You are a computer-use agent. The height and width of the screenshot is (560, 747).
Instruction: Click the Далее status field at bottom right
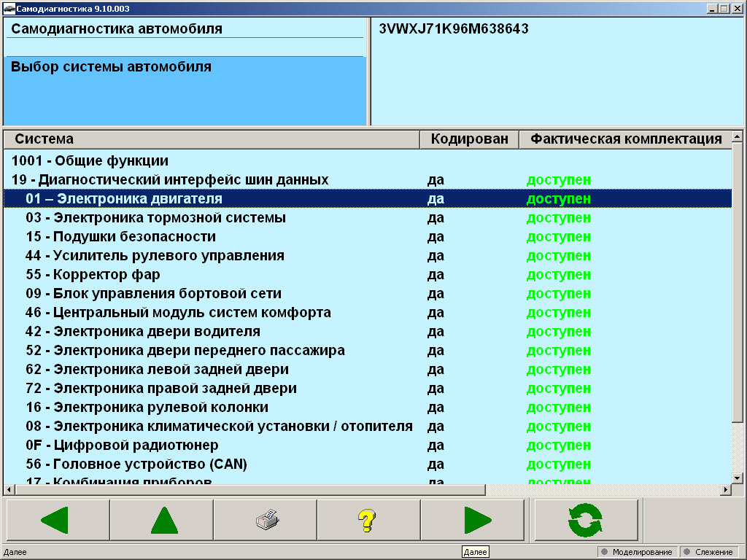pos(475,552)
